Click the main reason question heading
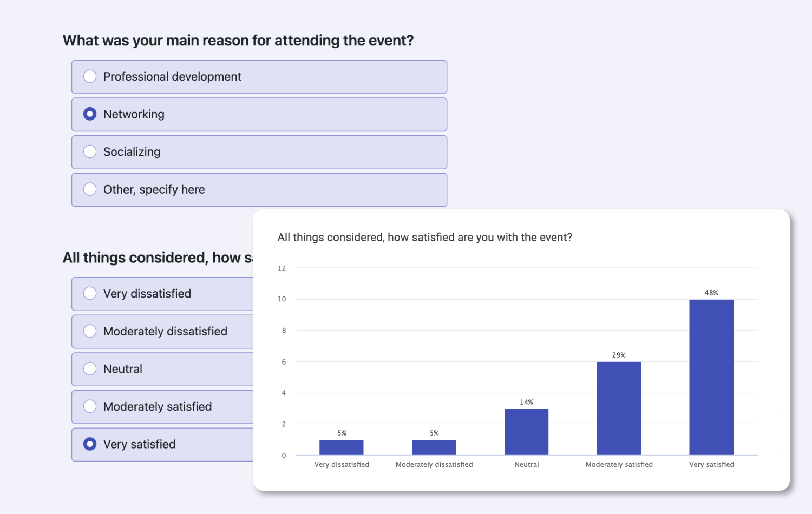Viewport: 812px width, 514px height. click(x=238, y=40)
